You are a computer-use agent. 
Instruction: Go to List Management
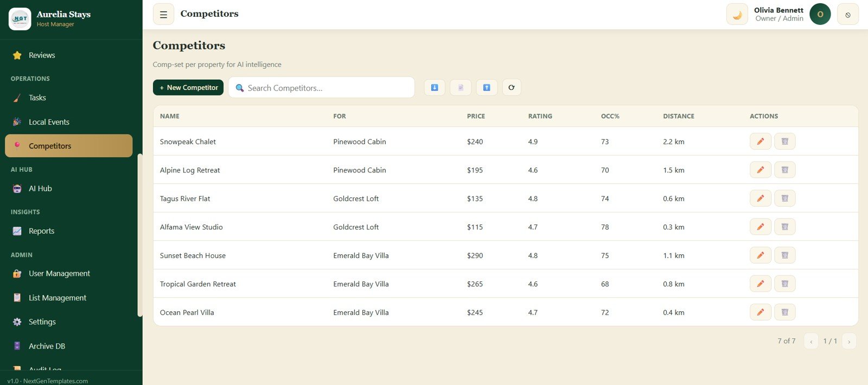tap(68, 298)
